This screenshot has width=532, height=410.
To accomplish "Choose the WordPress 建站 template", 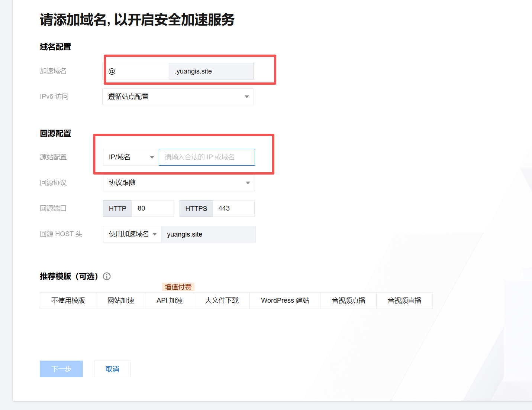I will 285,300.
